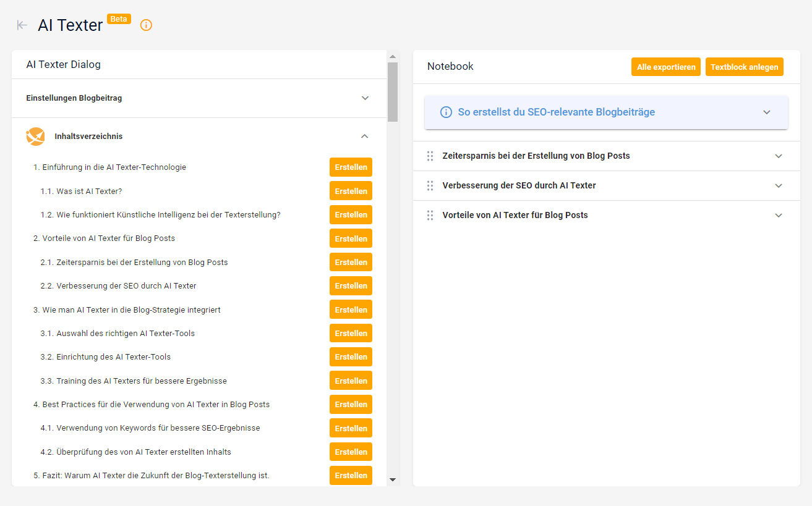The image size is (812, 506).
Task: Grab drag handle of Verbesserung der SEO block
Action: coord(430,186)
